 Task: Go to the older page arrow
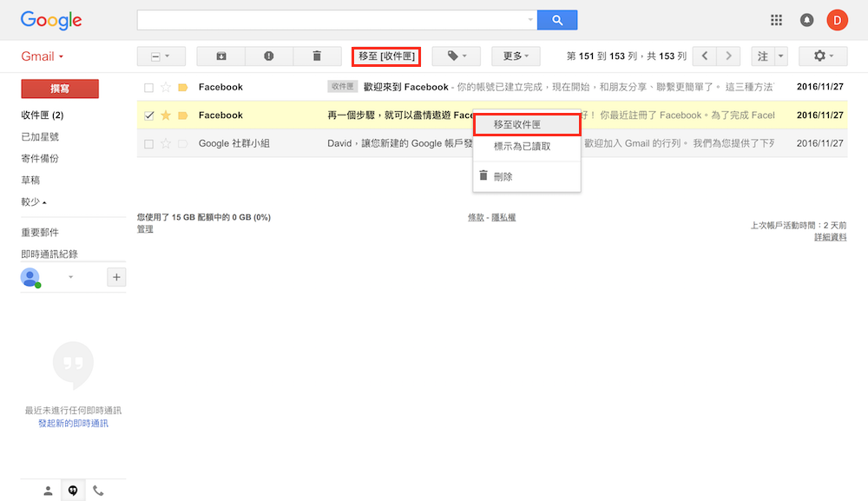(x=728, y=56)
